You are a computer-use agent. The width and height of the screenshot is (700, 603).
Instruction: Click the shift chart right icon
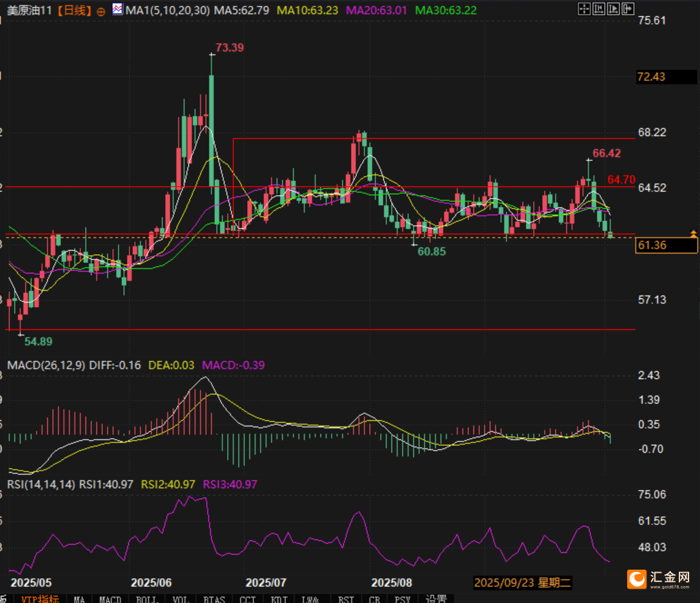pyautogui.click(x=613, y=9)
